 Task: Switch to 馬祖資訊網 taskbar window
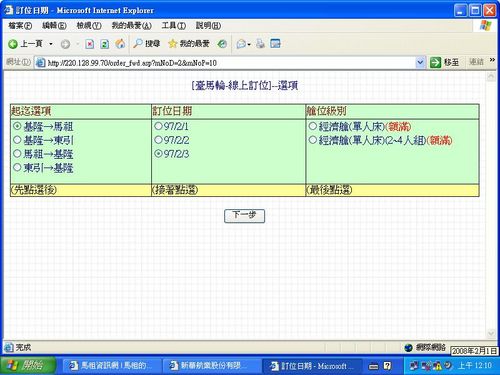112,366
